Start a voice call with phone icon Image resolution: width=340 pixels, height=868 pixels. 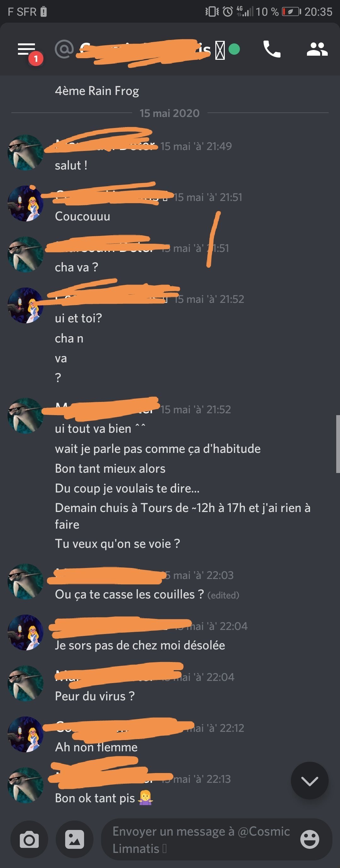[x=271, y=49]
